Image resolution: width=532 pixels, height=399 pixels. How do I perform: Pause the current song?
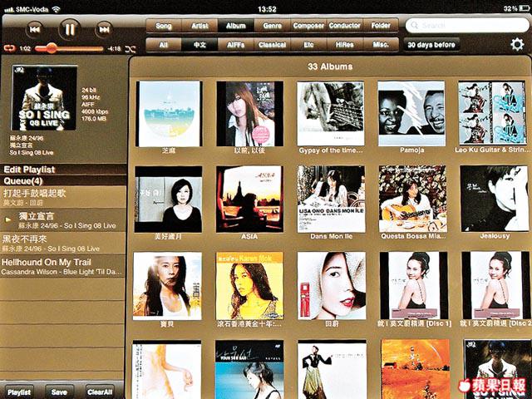70,30
